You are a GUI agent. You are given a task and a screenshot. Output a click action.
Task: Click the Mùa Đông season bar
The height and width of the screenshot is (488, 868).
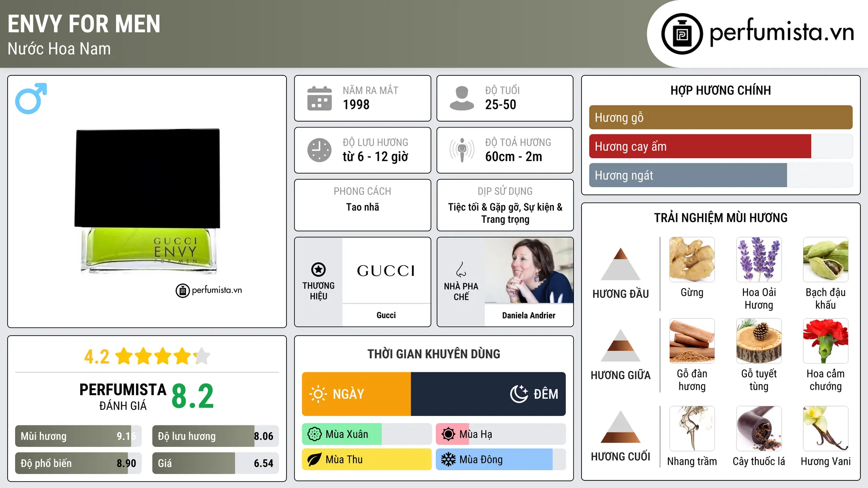point(501,460)
